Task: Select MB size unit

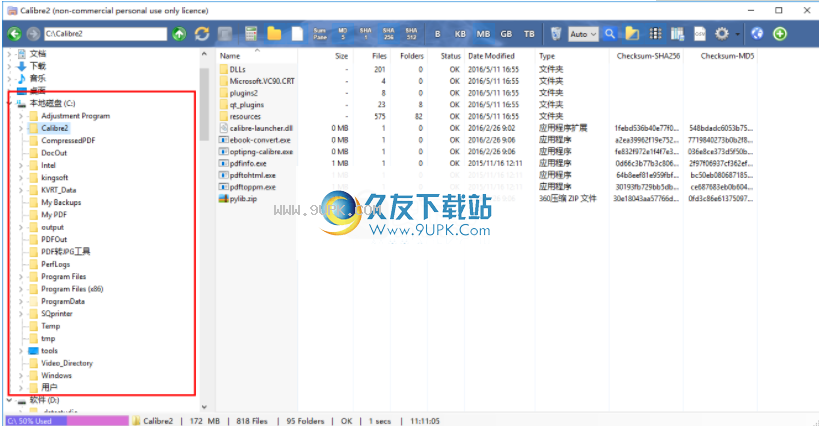Action: (x=483, y=34)
